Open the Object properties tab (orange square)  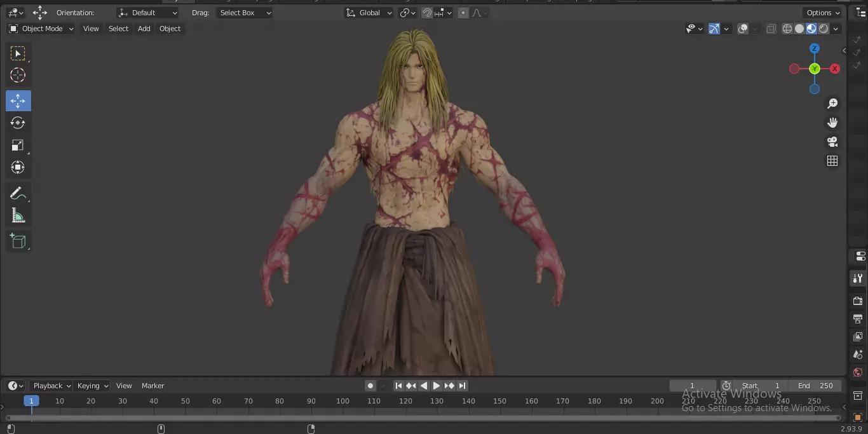tap(858, 417)
